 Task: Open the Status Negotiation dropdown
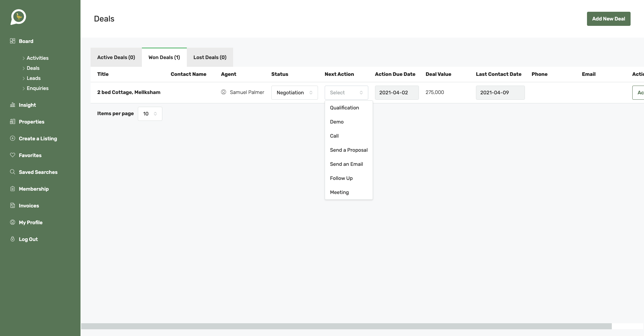pos(294,93)
